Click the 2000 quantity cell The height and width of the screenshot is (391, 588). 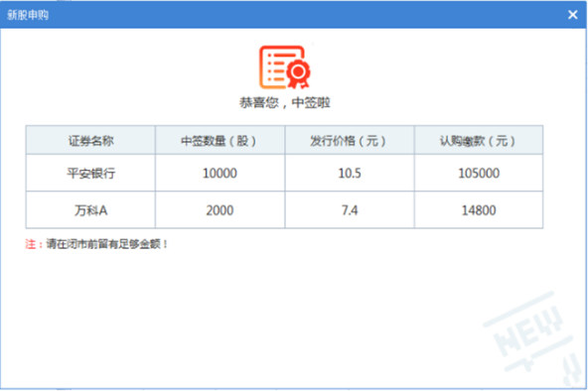tap(220, 210)
